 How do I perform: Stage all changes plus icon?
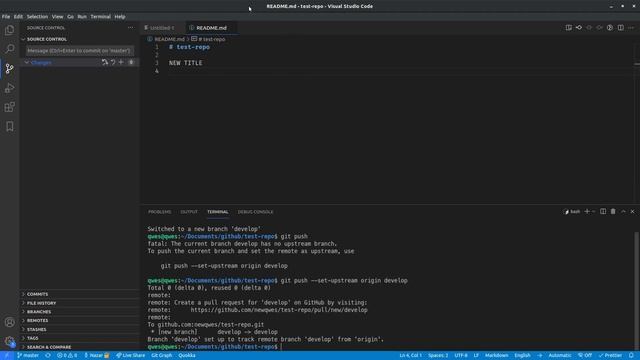(121, 62)
